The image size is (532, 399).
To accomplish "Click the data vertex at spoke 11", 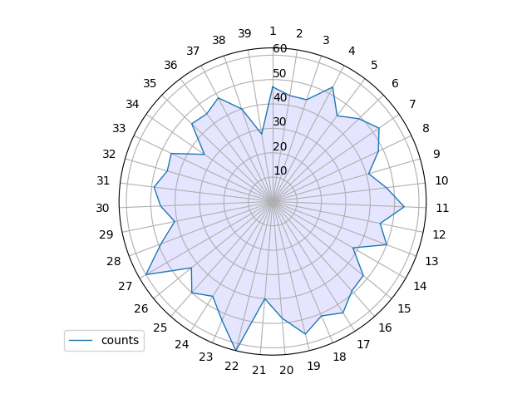I will point(404,207).
